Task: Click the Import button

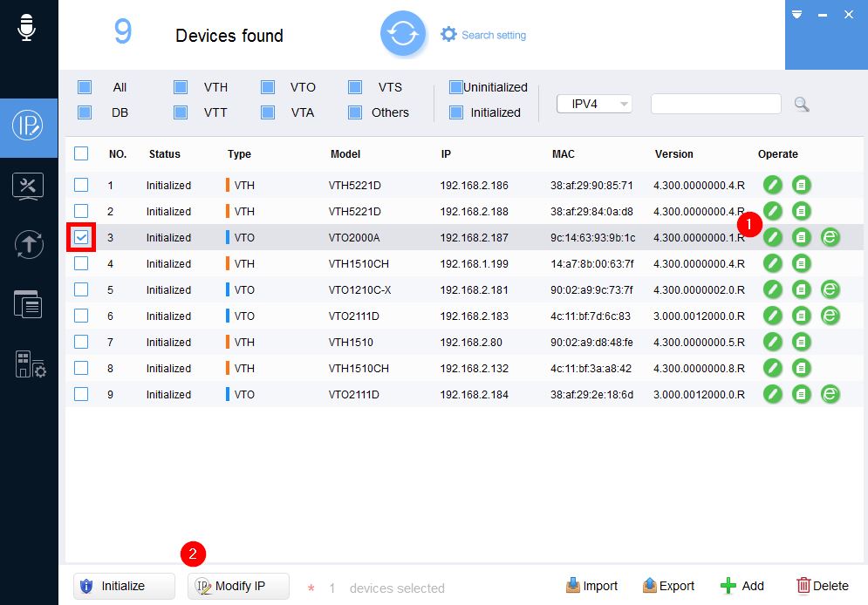Action: click(x=591, y=586)
